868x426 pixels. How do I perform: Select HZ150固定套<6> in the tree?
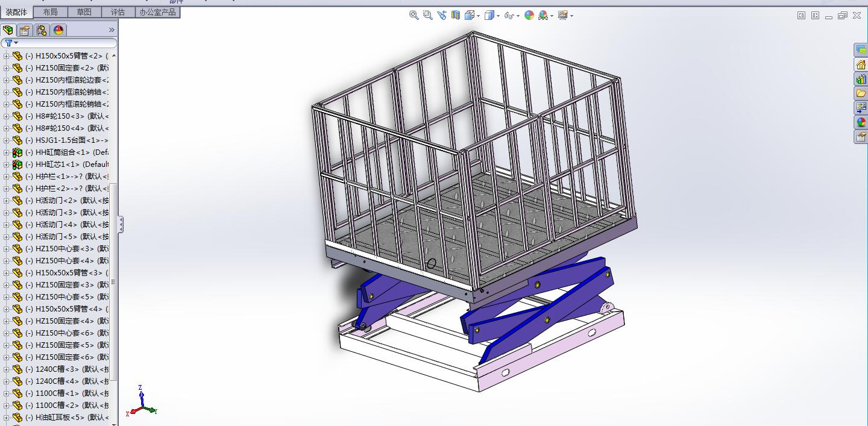point(67,357)
